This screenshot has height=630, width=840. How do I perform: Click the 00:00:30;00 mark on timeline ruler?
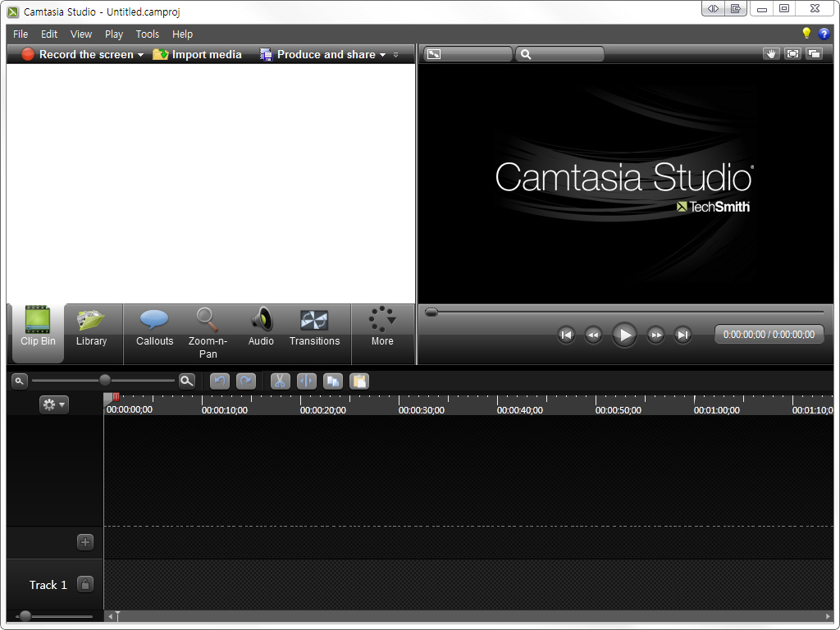(421, 410)
